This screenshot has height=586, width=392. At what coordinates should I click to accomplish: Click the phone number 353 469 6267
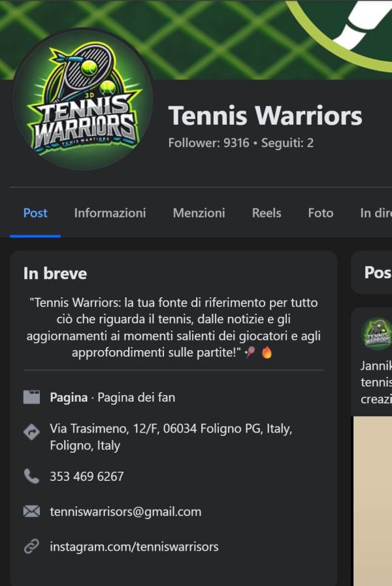[x=87, y=476]
